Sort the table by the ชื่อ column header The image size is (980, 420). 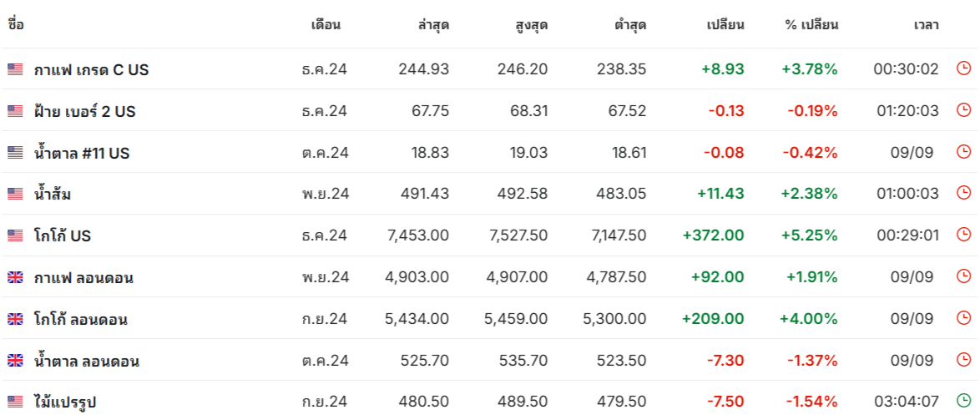tap(16, 25)
